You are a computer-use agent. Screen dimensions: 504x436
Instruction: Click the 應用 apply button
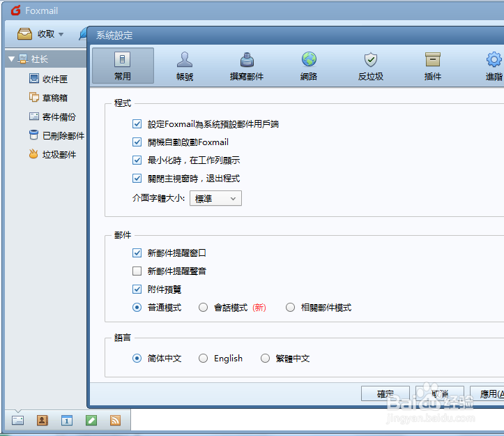click(x=487, y=393)
